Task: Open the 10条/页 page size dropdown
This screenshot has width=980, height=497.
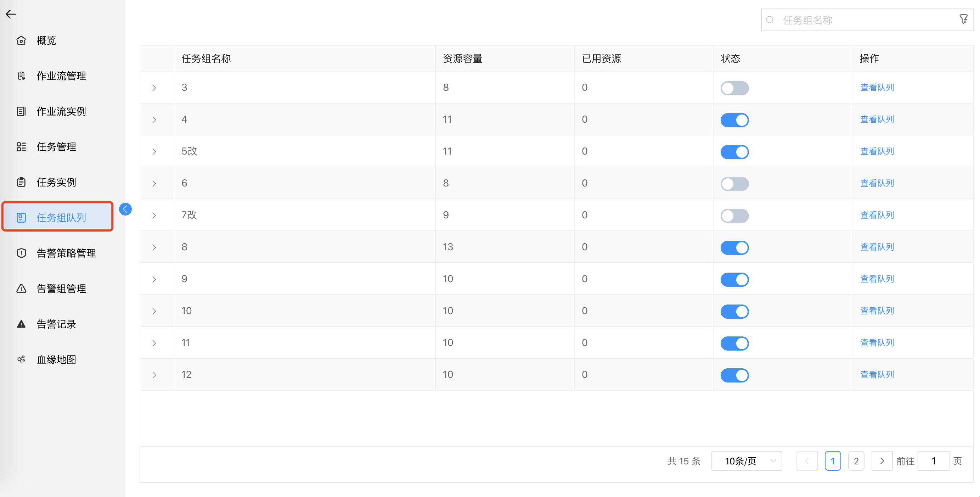Action: pos(746,460)
